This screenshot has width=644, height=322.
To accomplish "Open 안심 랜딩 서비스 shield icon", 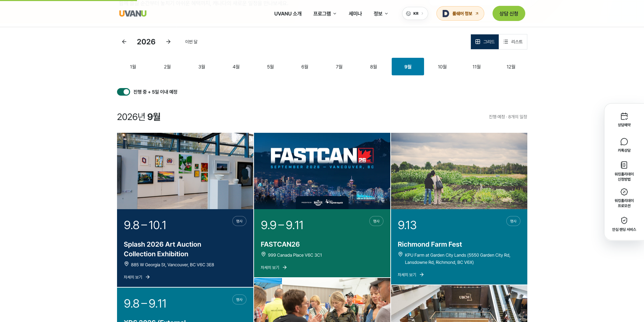I will point(624,220).
